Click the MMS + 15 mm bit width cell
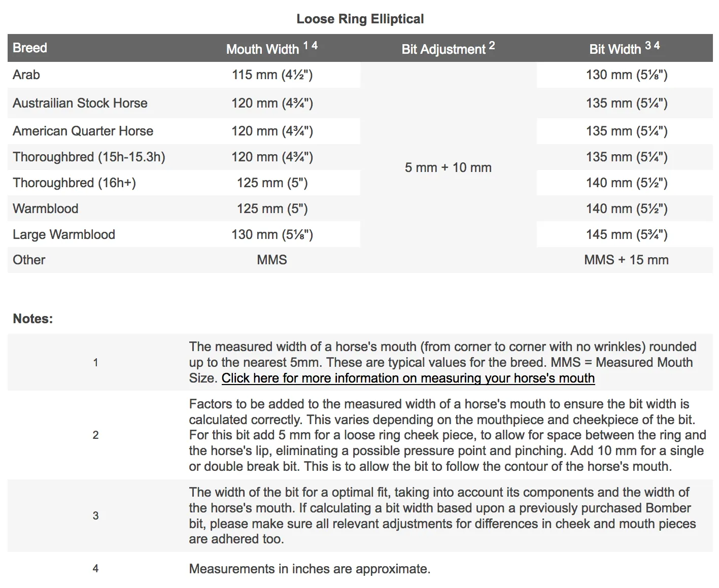719x588 pixels. tap(626, 260)
